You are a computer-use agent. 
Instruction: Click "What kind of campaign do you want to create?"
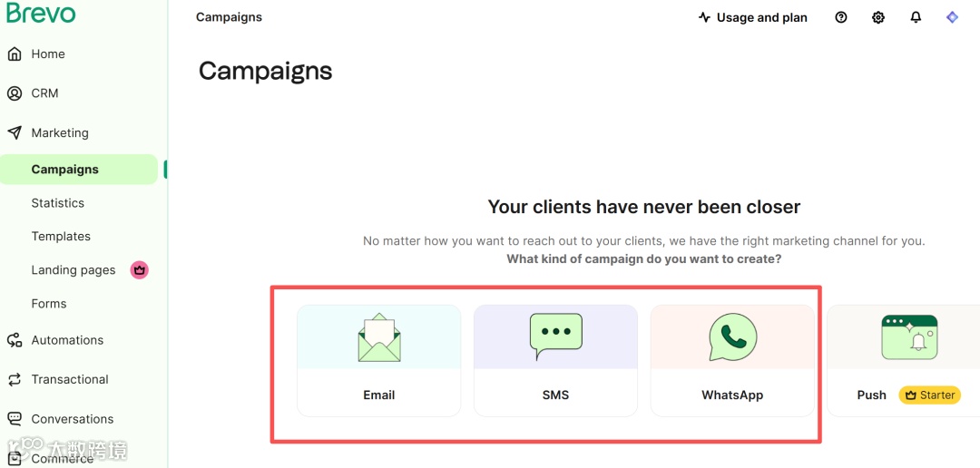(x=643, y=258)
